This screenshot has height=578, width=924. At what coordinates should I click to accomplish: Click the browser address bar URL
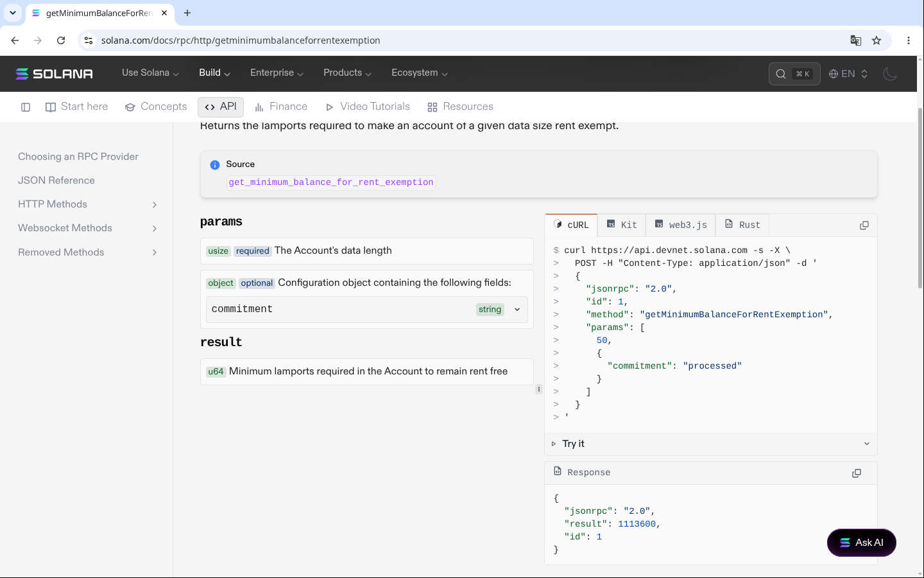tap(241, 40)
